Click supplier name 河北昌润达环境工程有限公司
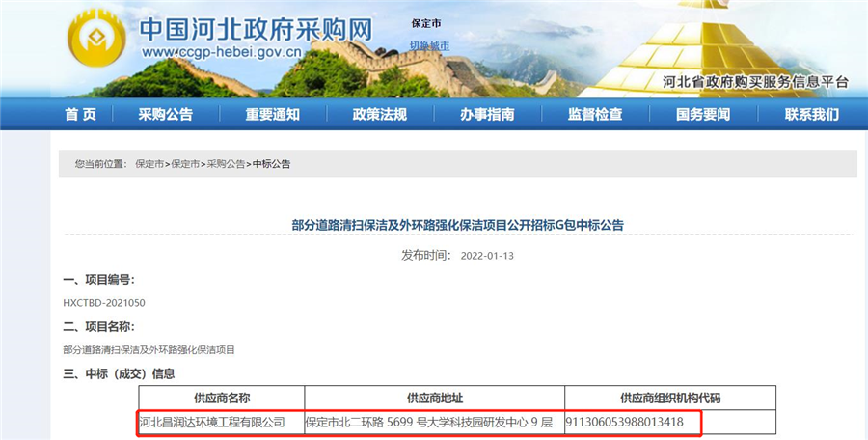Screen dimensions: 868x440 (212, 423)
